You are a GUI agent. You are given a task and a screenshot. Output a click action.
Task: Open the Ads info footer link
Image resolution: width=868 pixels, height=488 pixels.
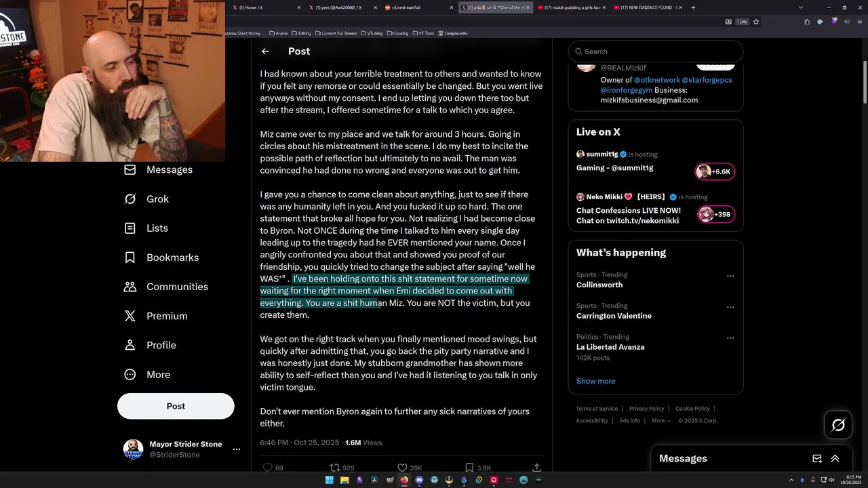(x=630, y=420)
